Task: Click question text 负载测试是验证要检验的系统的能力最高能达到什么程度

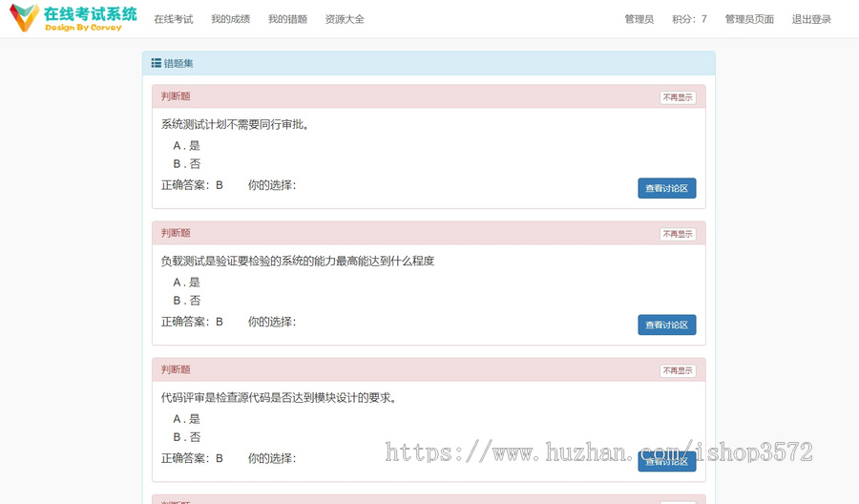Action: click(298, 262)
